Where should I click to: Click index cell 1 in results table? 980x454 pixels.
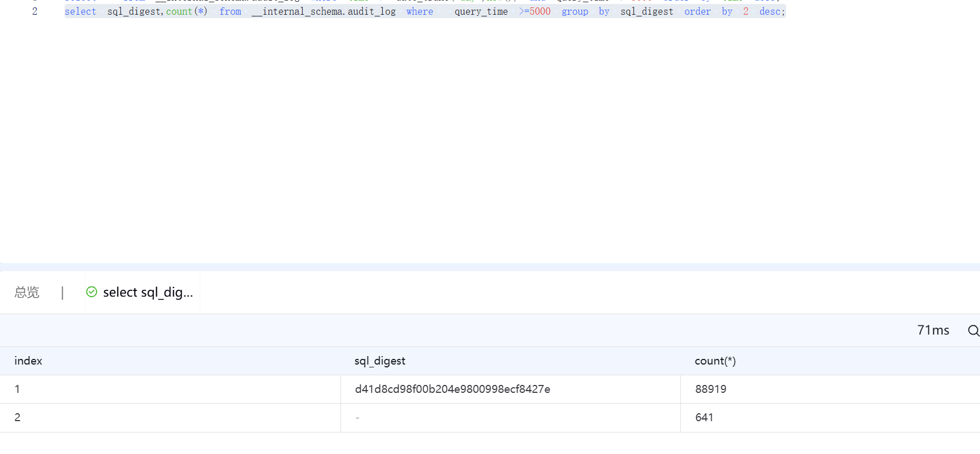coord(18,389)
